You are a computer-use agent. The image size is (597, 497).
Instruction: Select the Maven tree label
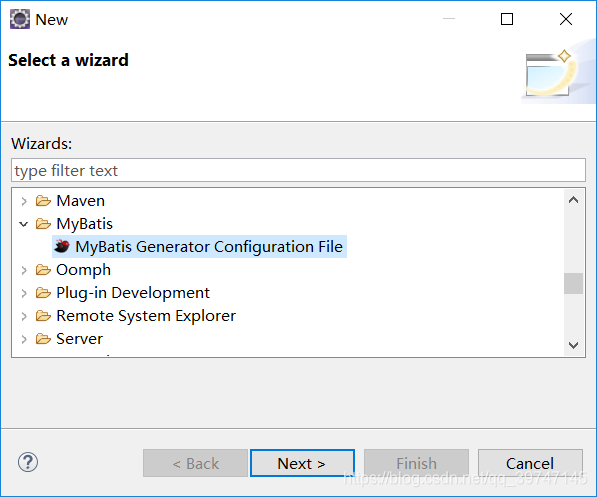pyautogui.click(x=80, y=201)
